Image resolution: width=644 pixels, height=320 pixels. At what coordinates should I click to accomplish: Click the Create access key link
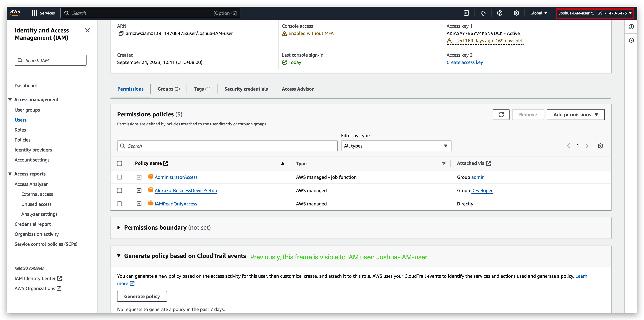(x=464, y=62)
